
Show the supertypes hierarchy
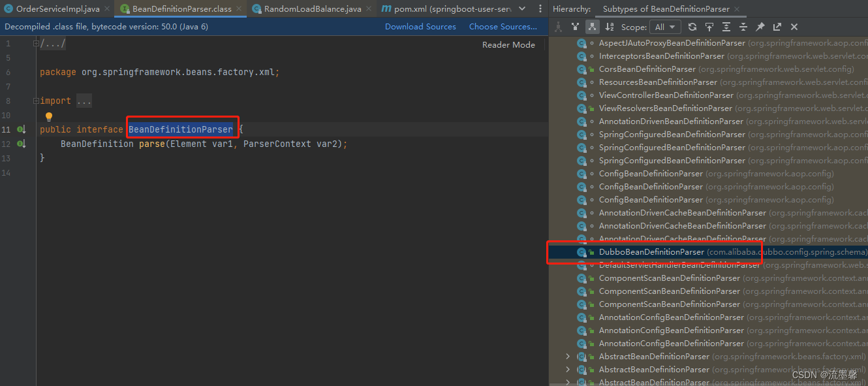pyautogui.click(x=575, y=27)
